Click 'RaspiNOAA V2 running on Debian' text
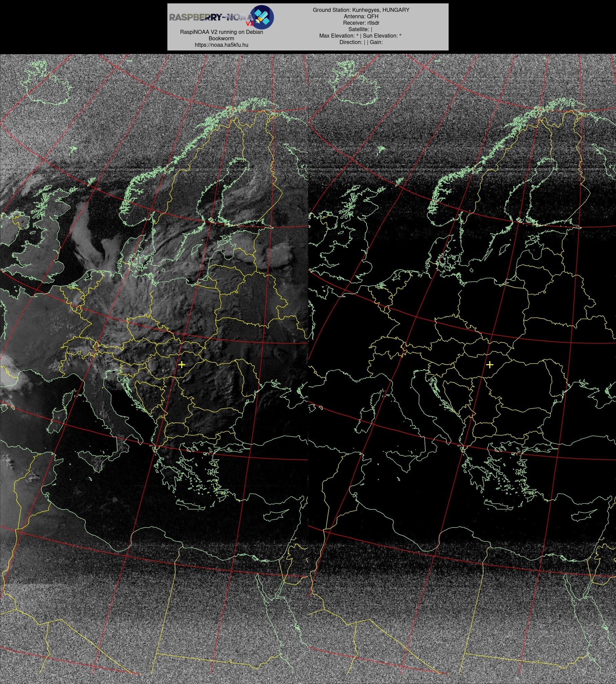616x684 pixels. tap(221, 32)
